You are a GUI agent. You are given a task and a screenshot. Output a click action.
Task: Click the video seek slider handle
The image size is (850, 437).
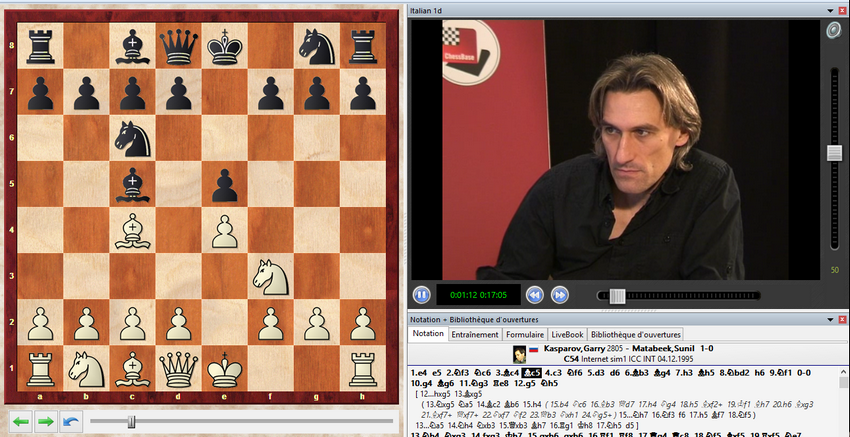tap(617, 295)
